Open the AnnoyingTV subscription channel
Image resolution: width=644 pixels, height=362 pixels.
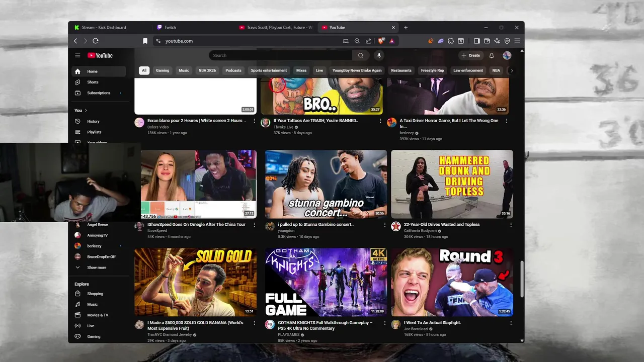98,235
